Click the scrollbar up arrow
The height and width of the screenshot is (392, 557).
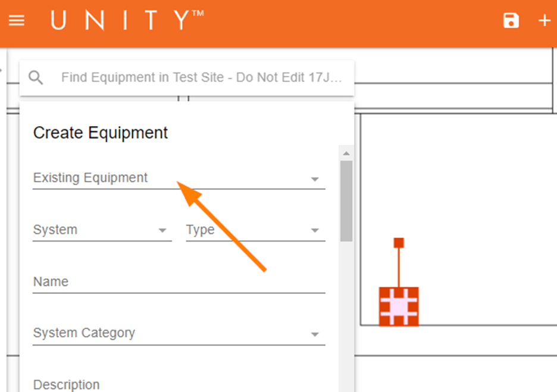tap(346, 153)
